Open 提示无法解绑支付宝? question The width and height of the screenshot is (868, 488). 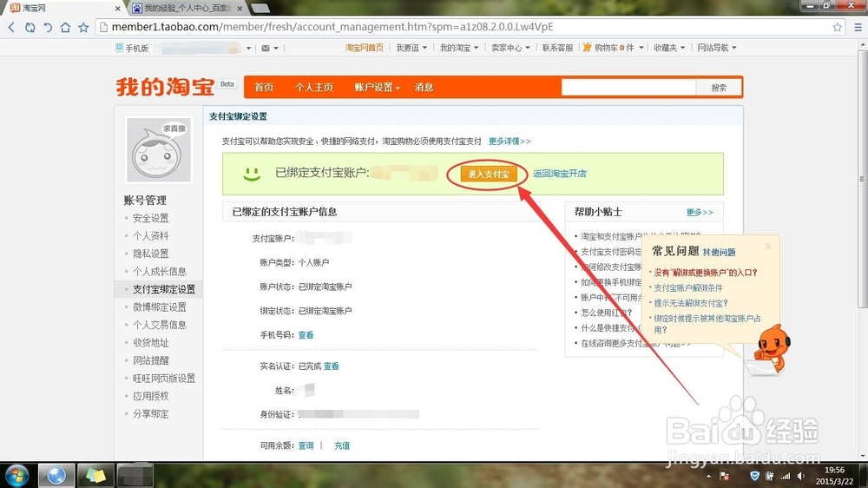pyautogui.click(x=691, y=304)
